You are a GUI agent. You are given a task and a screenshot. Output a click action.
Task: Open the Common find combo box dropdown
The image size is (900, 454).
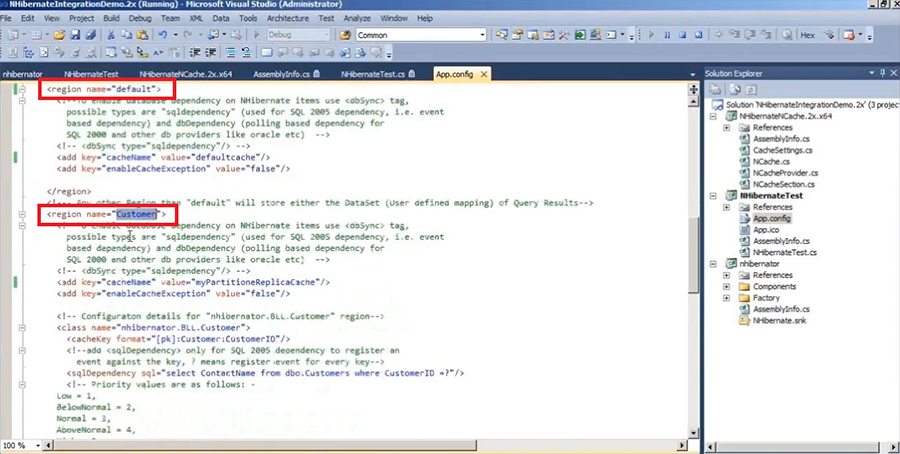(x=482, y=35)
